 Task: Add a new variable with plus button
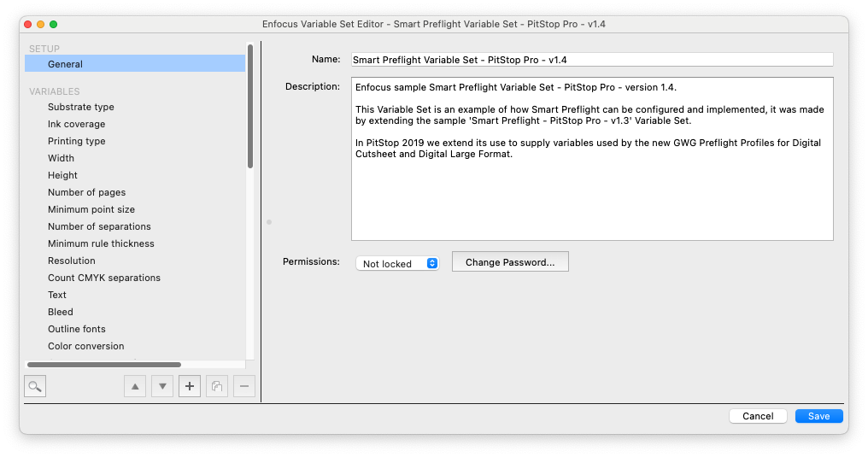190,386
